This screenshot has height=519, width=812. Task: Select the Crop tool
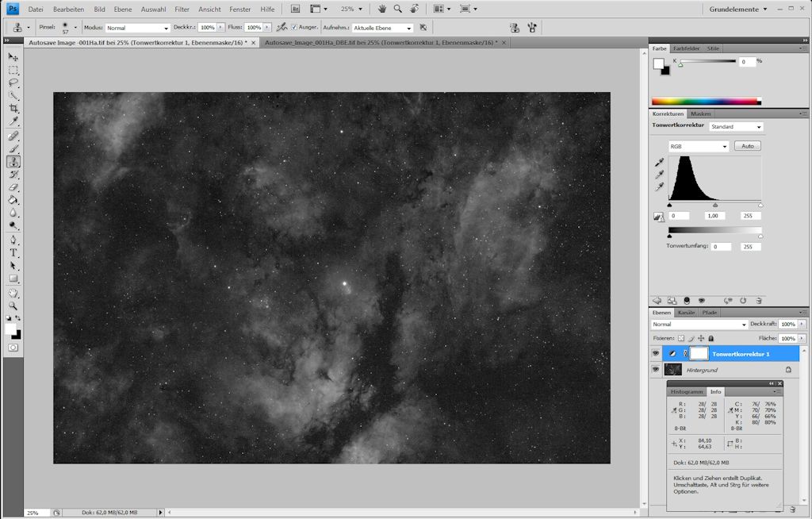click(x=13, y=109)
